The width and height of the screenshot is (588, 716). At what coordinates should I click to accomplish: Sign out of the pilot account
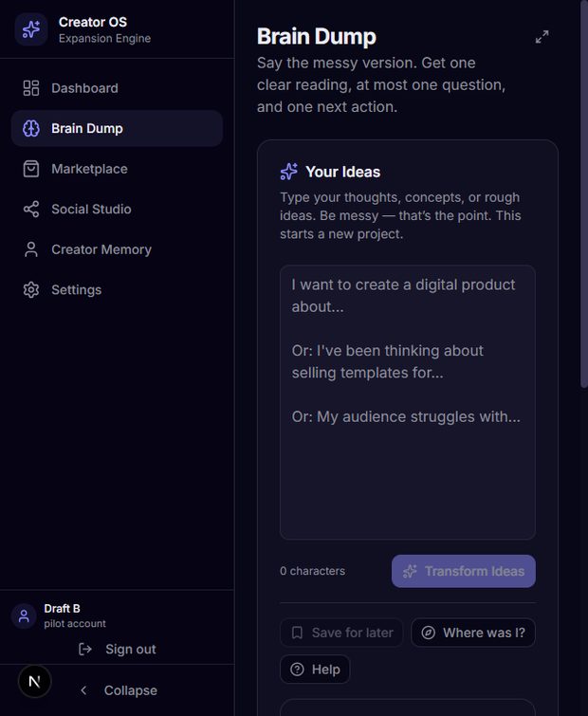pyautogui.click(x=117, y=650)
